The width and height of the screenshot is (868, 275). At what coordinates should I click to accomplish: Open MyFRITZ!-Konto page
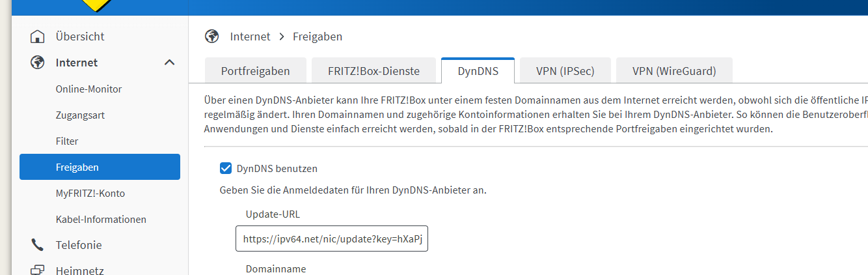(x=90, y=194)
